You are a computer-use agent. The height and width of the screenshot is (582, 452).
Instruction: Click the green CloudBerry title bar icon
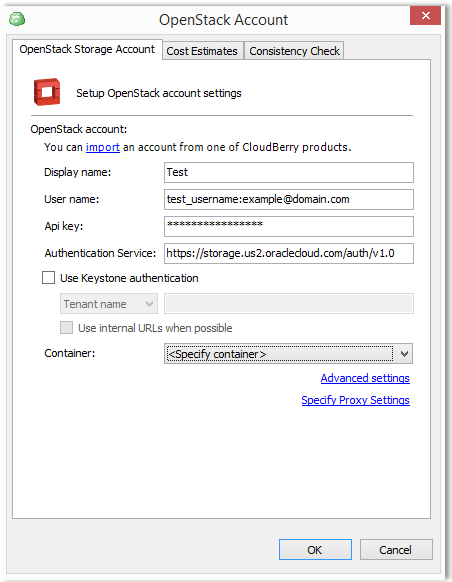point(17,19)
